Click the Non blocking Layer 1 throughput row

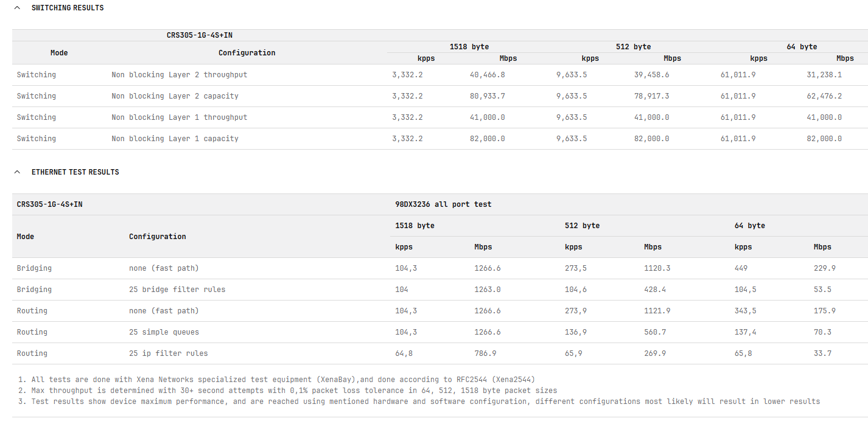click(x=179, y=117)
